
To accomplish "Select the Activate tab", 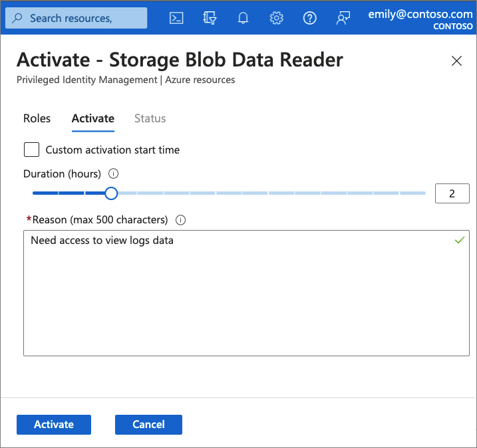I will [92, 118].
